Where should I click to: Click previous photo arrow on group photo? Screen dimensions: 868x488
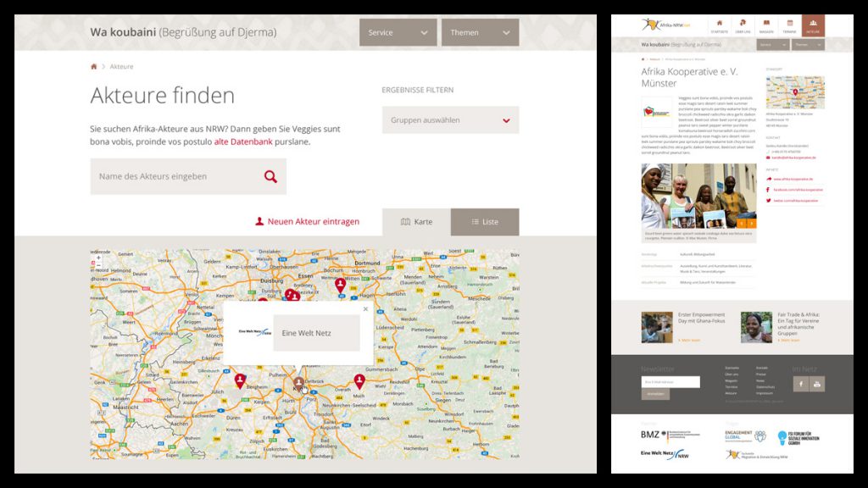(x=741, y=224)
